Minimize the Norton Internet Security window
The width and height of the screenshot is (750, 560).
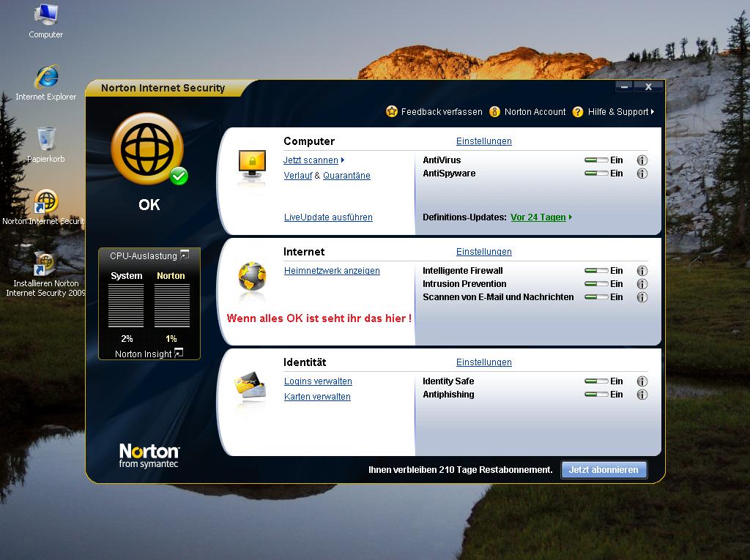pyautogui.click(x=624, y=86)
